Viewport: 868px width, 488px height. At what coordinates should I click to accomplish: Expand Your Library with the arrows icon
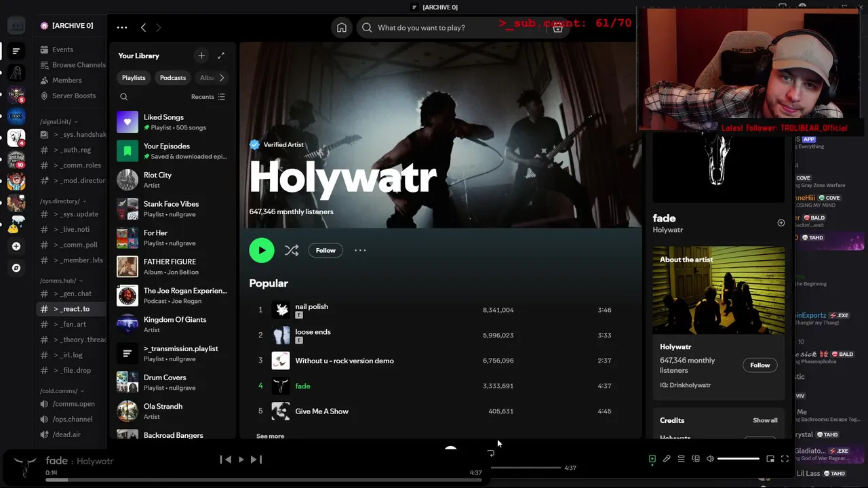pyautogui.click(x=221, y=56)
